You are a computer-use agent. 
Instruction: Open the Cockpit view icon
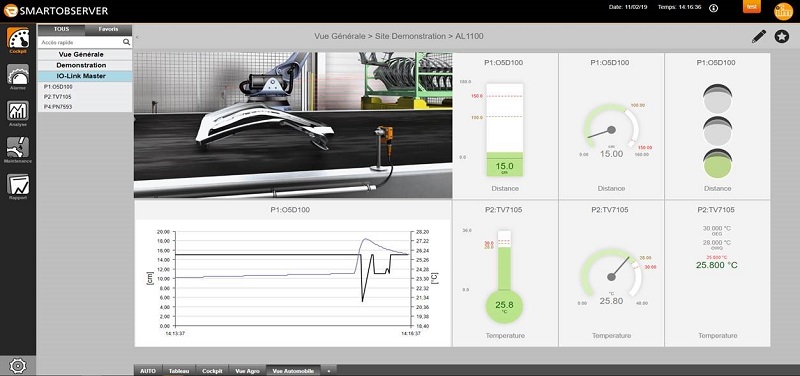tap(18, 39)
